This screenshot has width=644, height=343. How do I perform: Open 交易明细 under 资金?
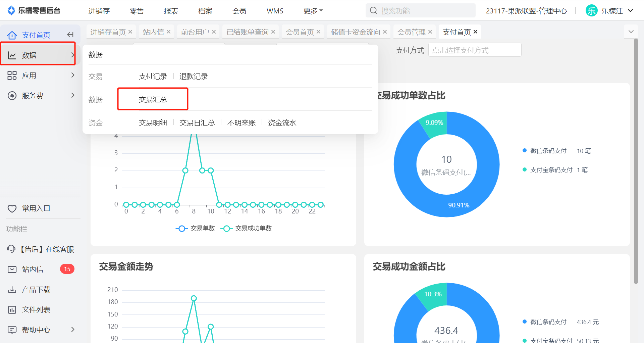pyautogui.click(x=153, y=123)
